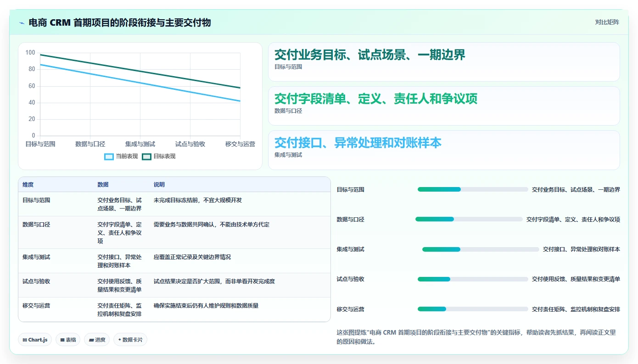The image size is (638, 364).
Task: Click the chart x-axis label 集成与测试
Action: click(140, 144)
